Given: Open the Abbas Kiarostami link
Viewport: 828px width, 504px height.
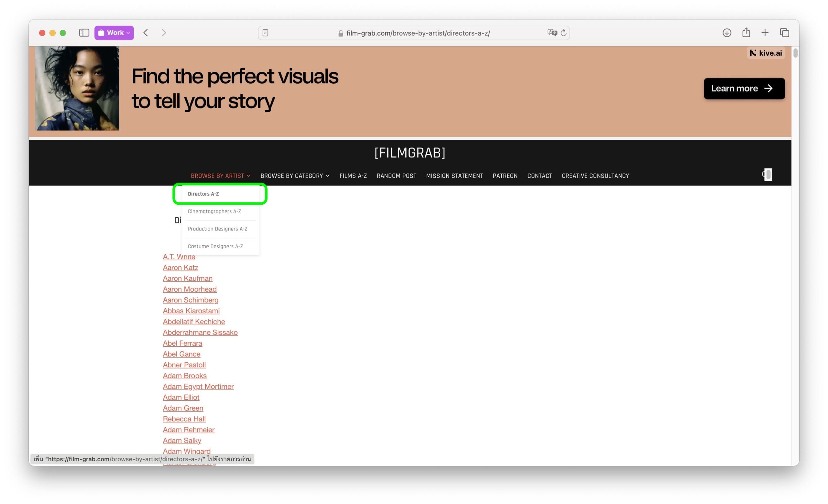Looking at the screenshot, I should [191, 311].
